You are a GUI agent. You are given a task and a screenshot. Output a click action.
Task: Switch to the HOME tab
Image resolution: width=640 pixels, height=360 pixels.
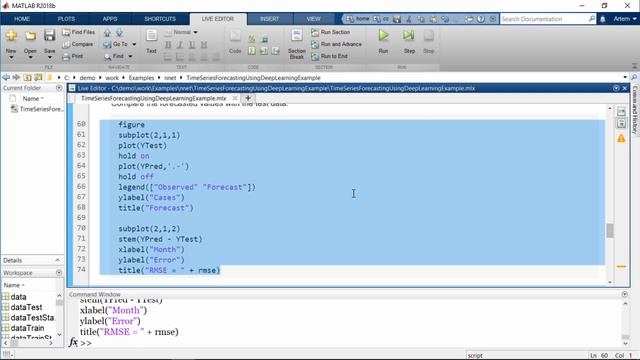tap(22, 19)
